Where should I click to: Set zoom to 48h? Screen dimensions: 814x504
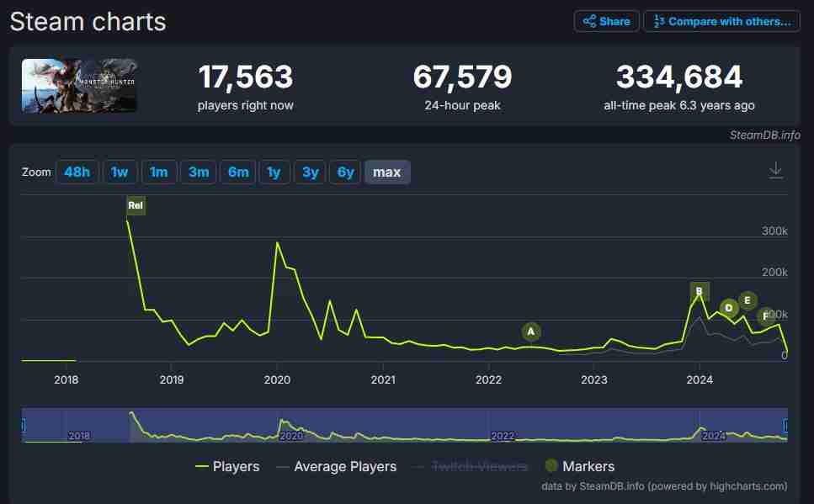click(77, 172)
